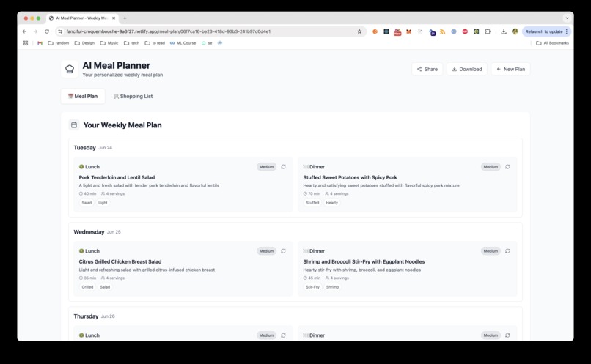Open the to read bookmarks folder

(x=155, y=43)
